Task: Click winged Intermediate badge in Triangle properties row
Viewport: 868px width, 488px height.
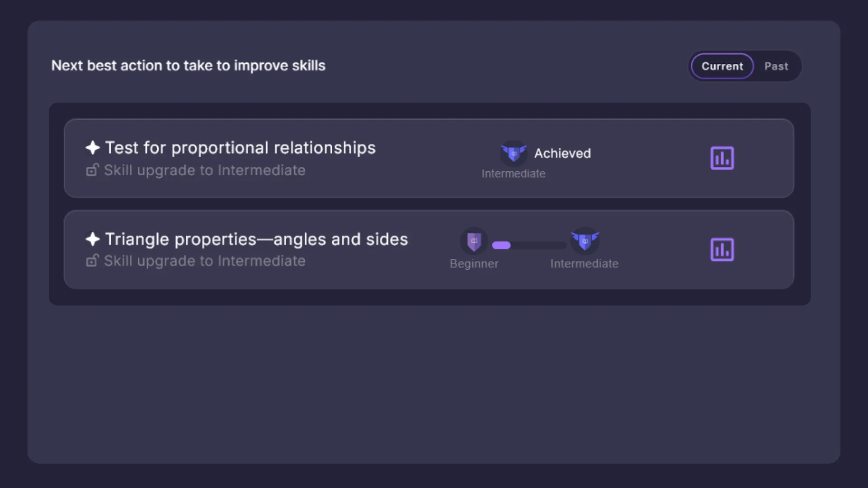Action: [x=585, y=241]
